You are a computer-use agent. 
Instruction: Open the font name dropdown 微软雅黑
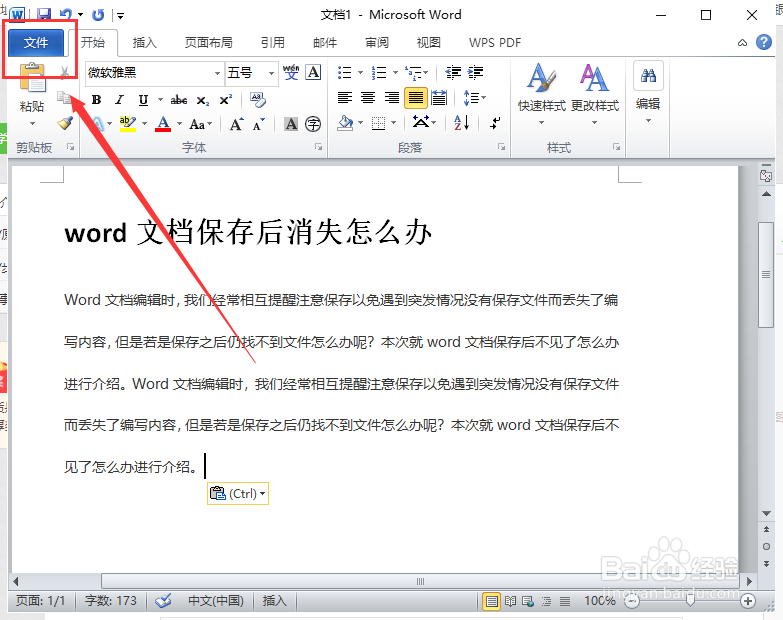[x=217, y=73]
